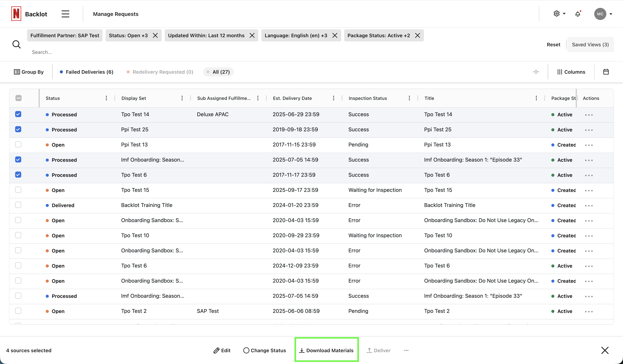Open the Status column menu
This screenshot has height=364, width=623.
106,98
